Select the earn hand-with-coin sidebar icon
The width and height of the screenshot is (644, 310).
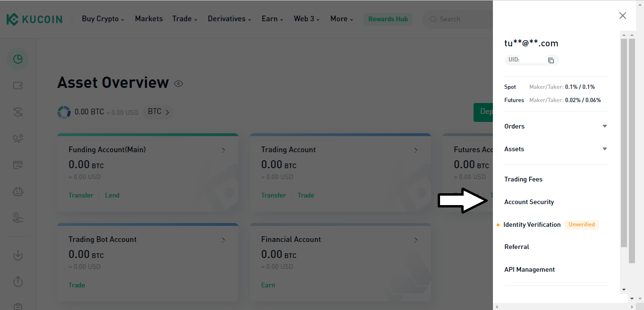17,218
